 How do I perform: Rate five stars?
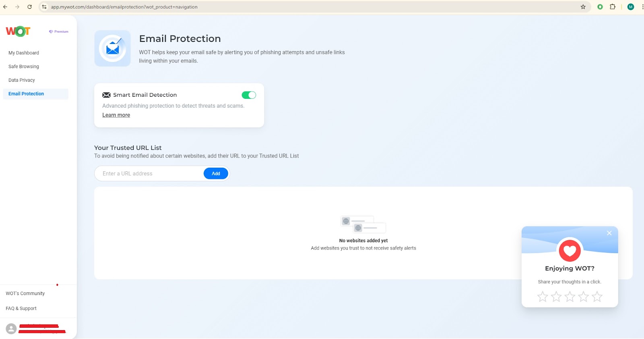(597, 297)
